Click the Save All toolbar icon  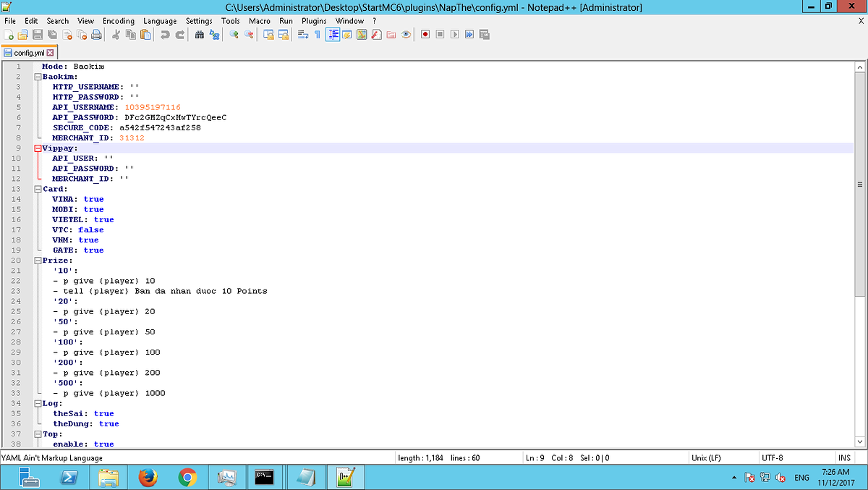click(x=52, y=34)
